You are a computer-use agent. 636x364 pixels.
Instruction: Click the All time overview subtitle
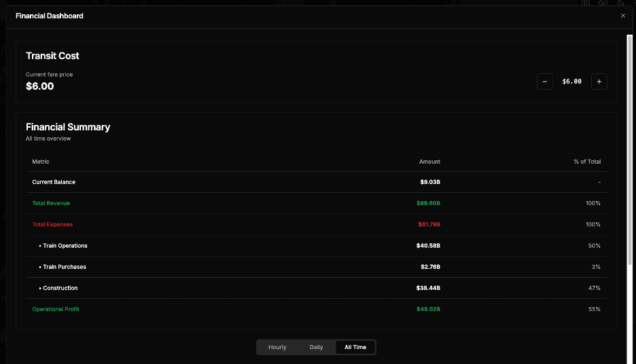[x=48, y=139]
